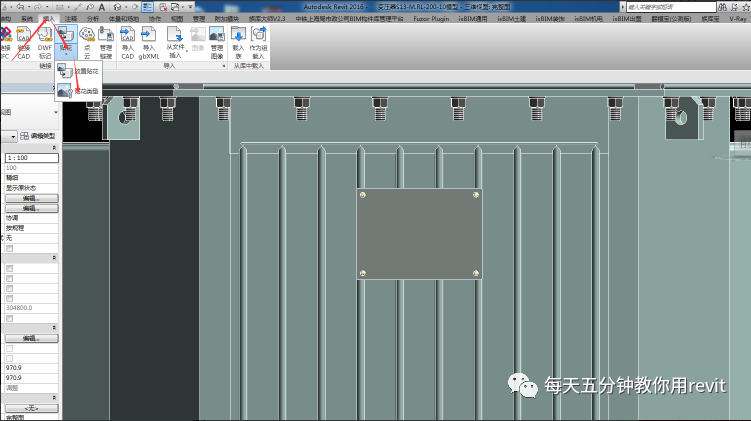The image size is (751, 421).
Task: Click the star favorites icon in title bar
Action: [745, 7]
